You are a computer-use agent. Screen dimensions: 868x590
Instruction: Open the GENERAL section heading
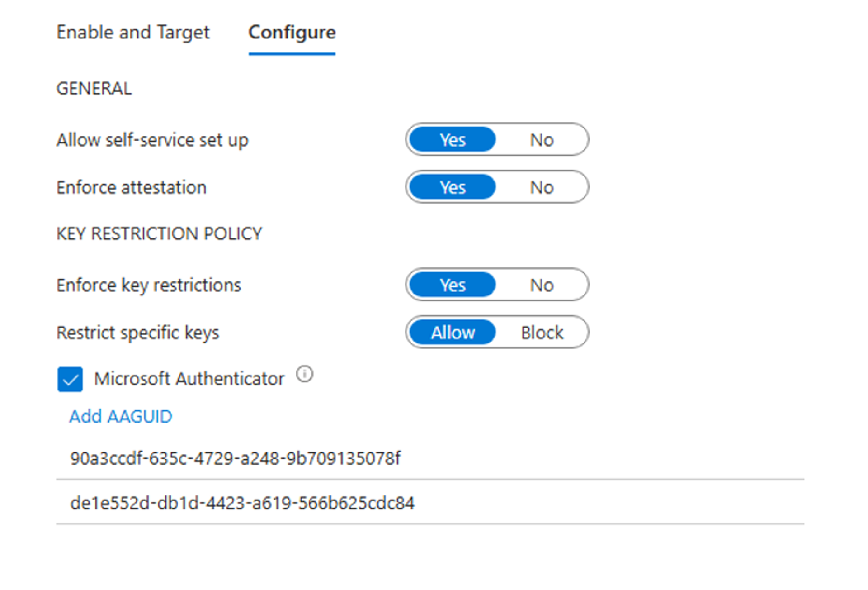94,88
